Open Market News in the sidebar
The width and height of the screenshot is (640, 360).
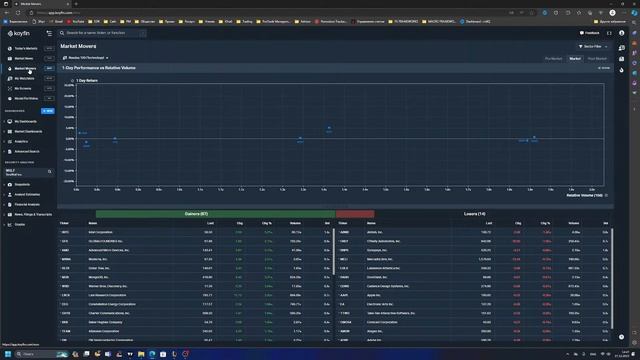click(24, 58)
